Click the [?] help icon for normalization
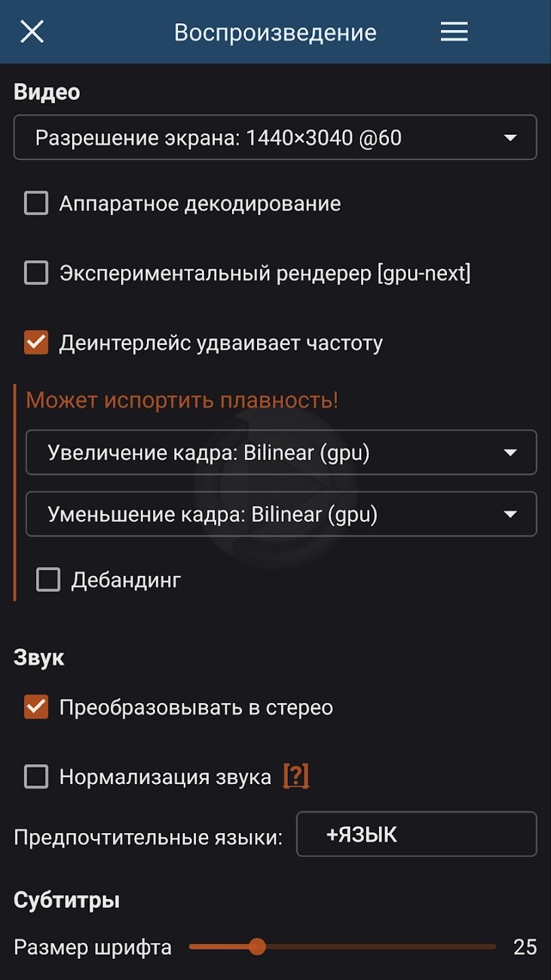This screenshot has width=551, height=980. click(x=296, y=777)
